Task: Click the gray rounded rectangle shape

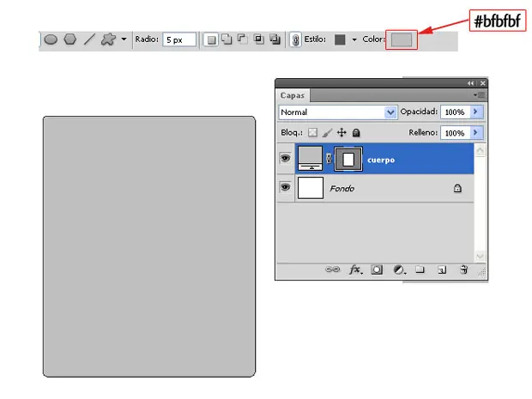Action: tap(149, 246)
